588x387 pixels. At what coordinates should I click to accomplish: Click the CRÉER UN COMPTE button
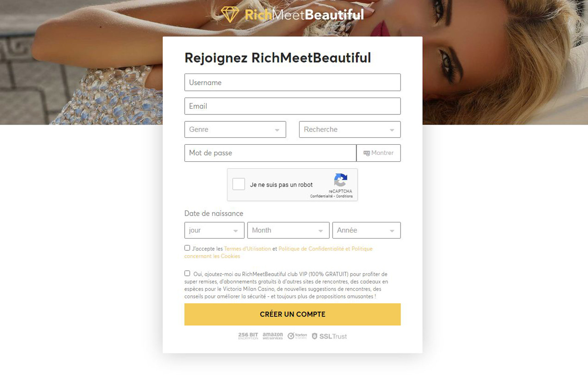coord(293,314)
